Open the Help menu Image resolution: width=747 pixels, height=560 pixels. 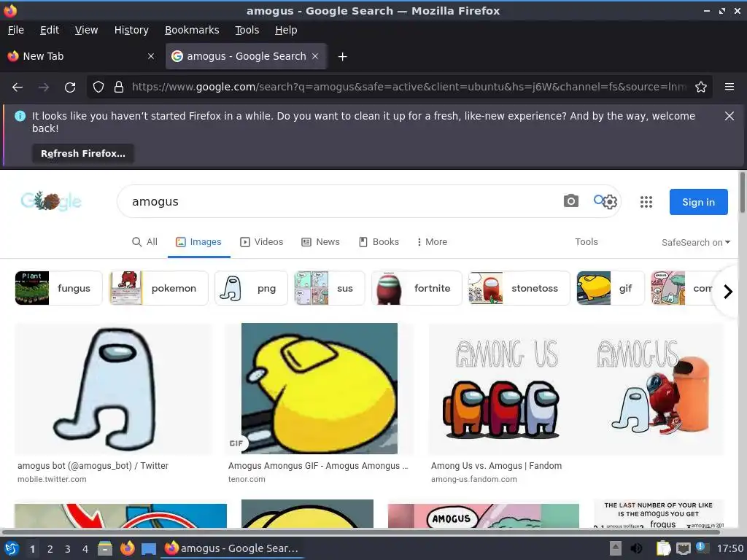click(x=286, y=30)
